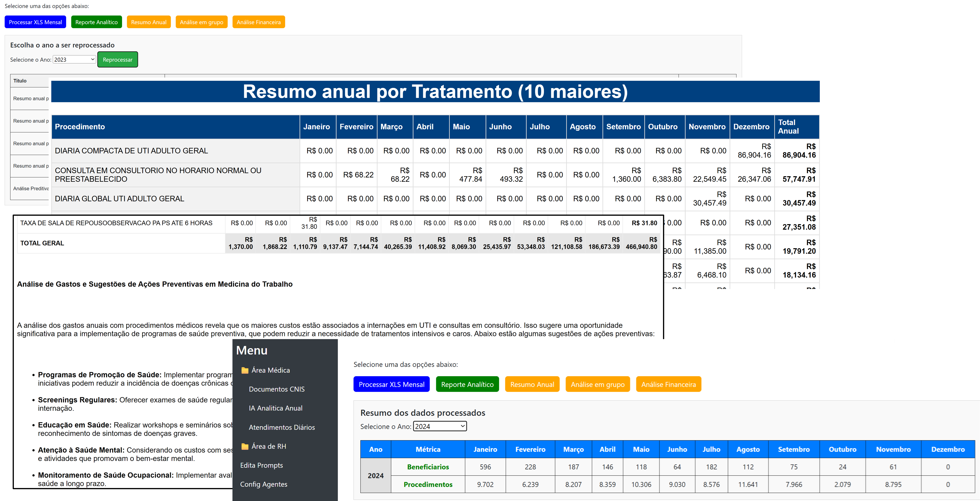The image size is (980, 501).
Task: Open Edita Prompts from the Menu
Action: [x=261, y=465]
